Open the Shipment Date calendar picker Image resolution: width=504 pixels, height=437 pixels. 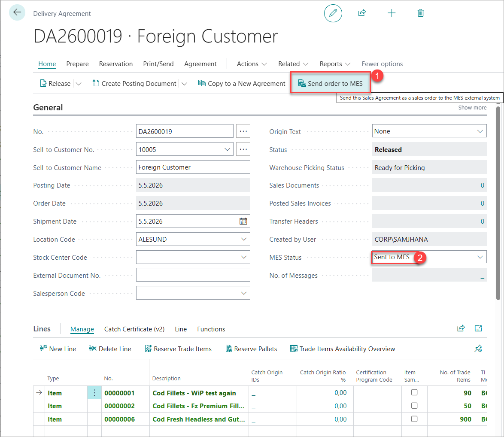pos(243,221)
